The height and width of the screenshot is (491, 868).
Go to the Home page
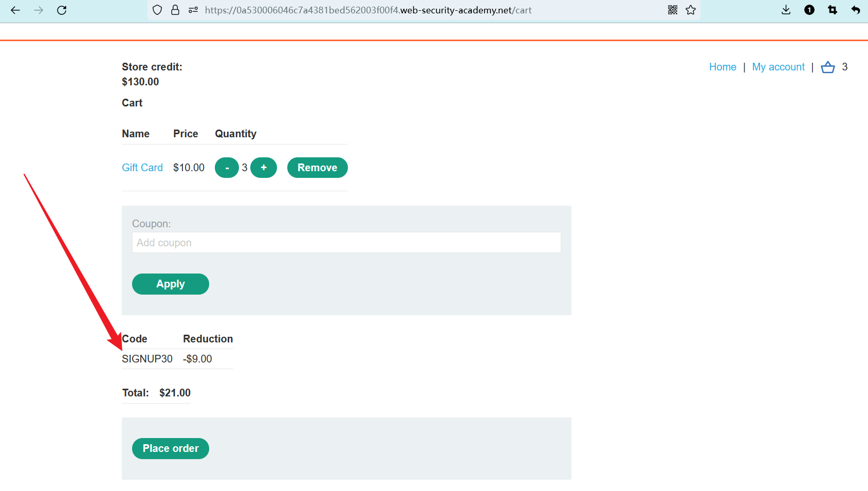point(723,67)
